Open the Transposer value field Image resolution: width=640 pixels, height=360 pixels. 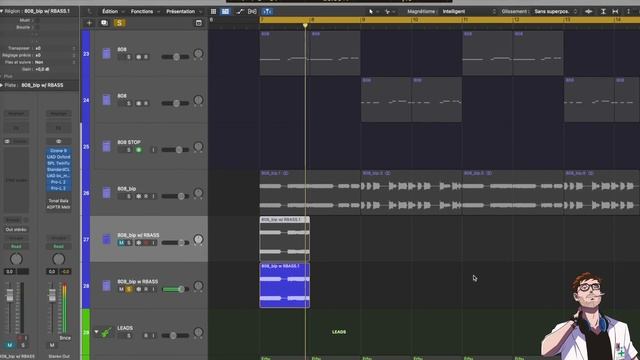point(55,48)
